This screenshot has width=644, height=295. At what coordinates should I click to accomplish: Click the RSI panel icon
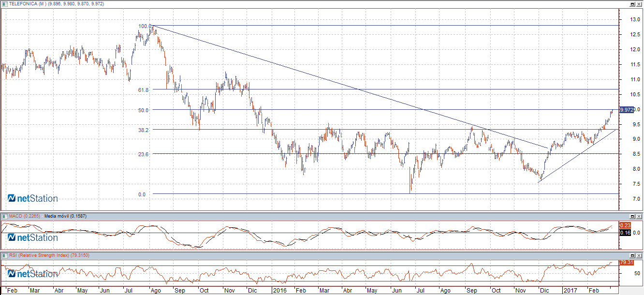point(5,255)
